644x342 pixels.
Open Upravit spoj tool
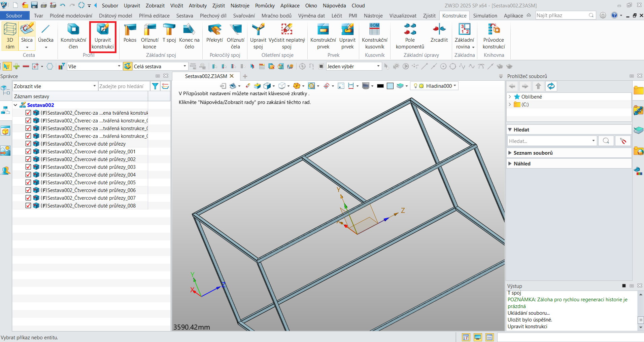point(258,36)
